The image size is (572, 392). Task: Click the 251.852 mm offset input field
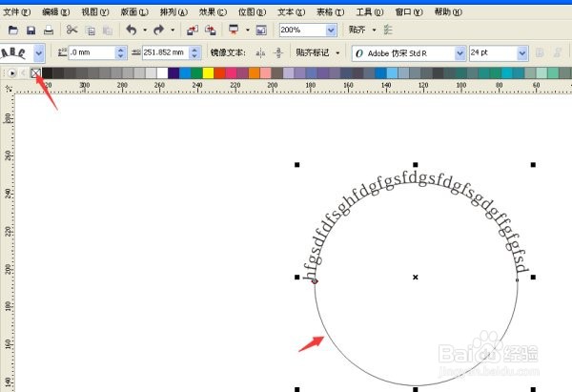coord(166,52)
